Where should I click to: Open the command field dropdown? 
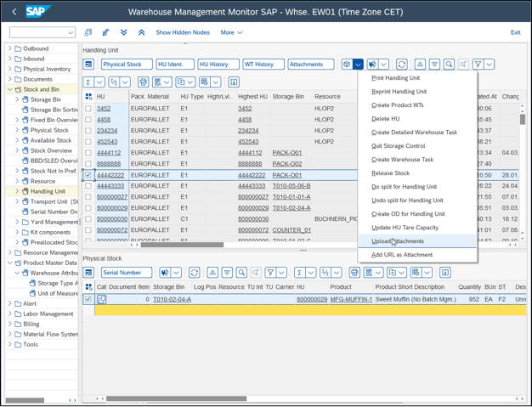click(x=71, y=32)
